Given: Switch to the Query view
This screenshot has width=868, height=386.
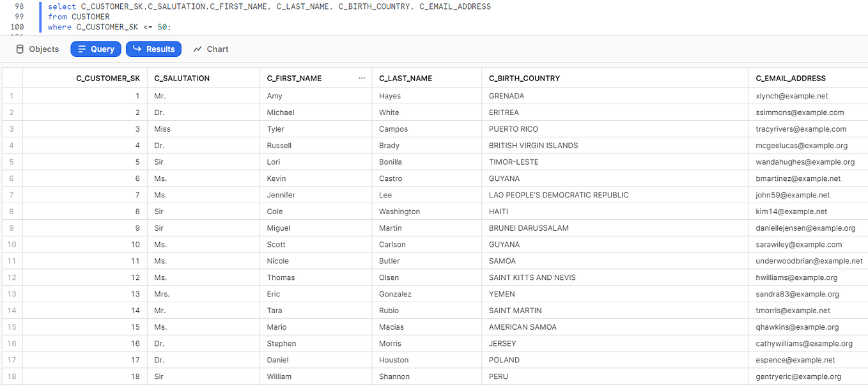Looking at the screenshot, I should 96,49.
